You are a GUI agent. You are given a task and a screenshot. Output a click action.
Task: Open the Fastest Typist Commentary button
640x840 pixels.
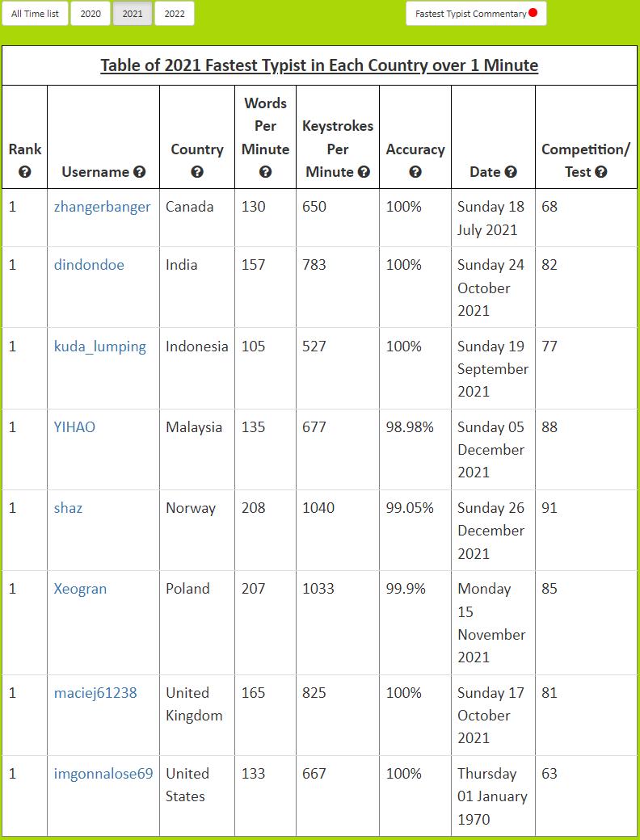point(476,14)
